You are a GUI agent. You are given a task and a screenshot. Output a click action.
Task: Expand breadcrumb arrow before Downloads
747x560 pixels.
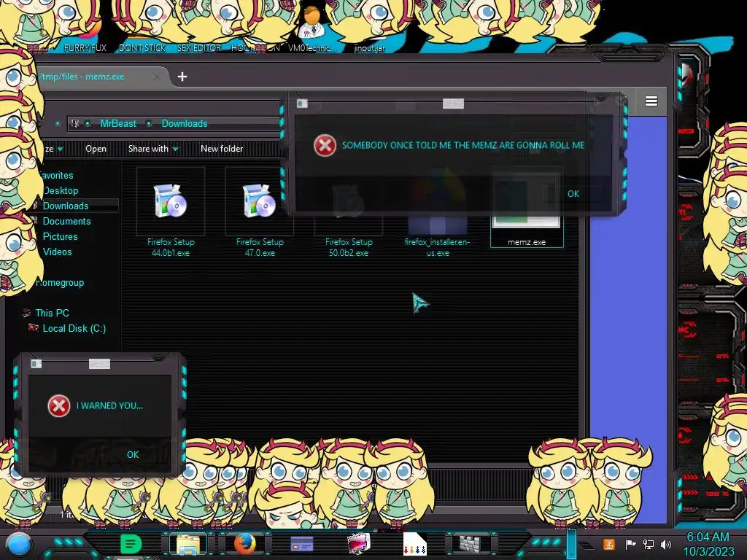coord(149,123)
